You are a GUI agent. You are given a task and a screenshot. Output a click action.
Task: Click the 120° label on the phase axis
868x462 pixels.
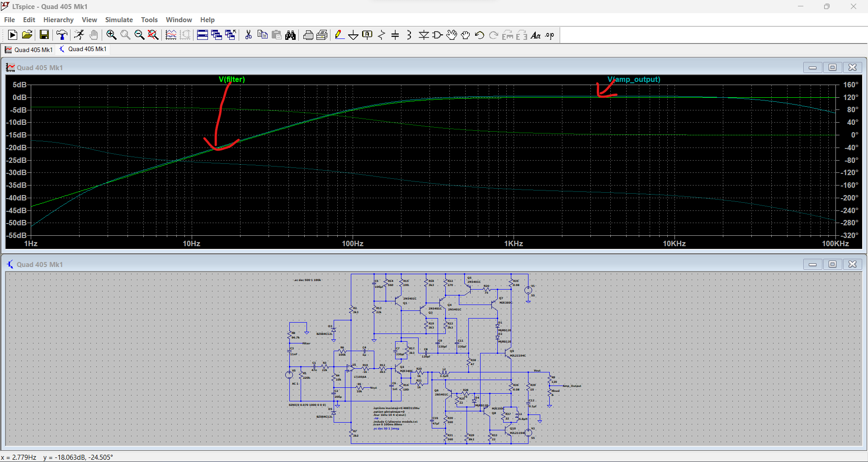coord(850,97)
